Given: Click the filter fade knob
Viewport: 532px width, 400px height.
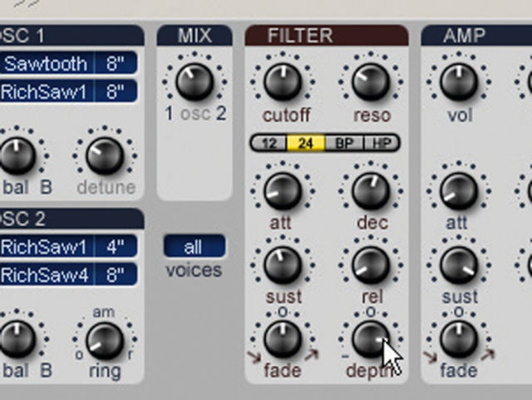Looking at the screenshot, I should [283, 339].
